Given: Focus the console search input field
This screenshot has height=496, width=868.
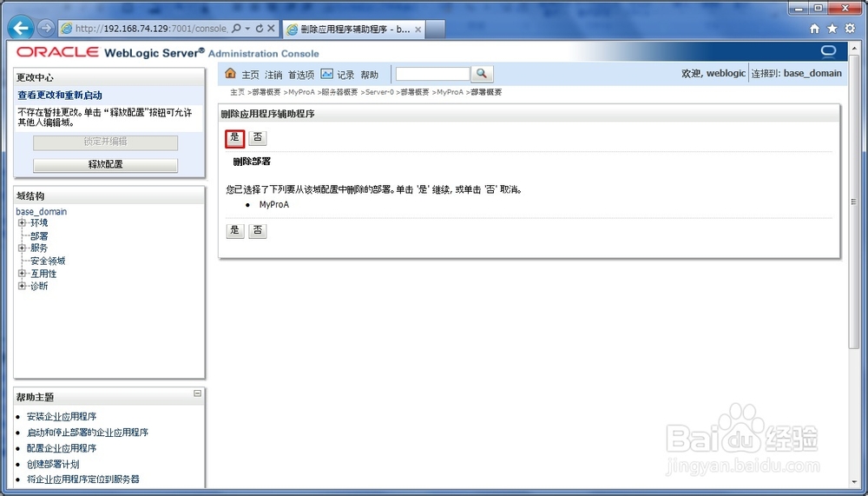Looking at the screenshot, I should [432, 74].
